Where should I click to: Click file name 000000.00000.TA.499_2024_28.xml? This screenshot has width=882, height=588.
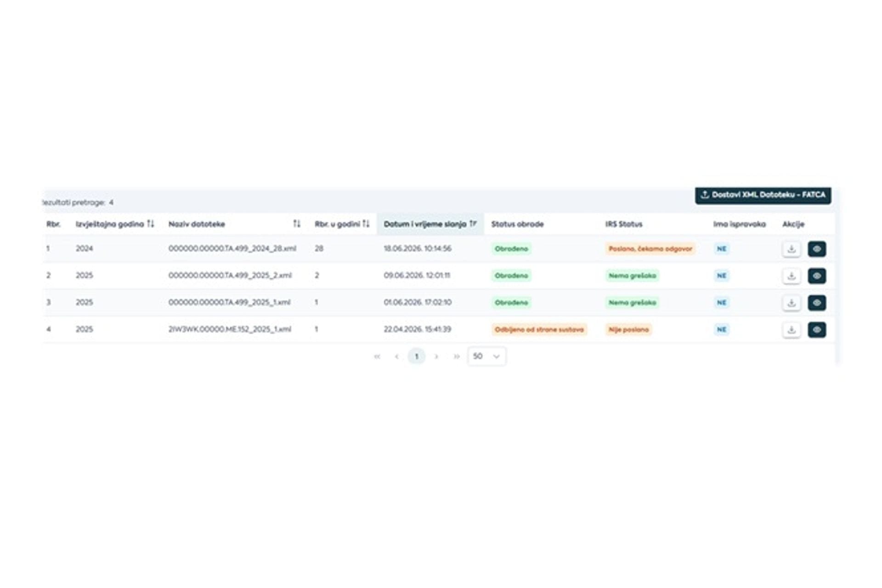[232, 249]
